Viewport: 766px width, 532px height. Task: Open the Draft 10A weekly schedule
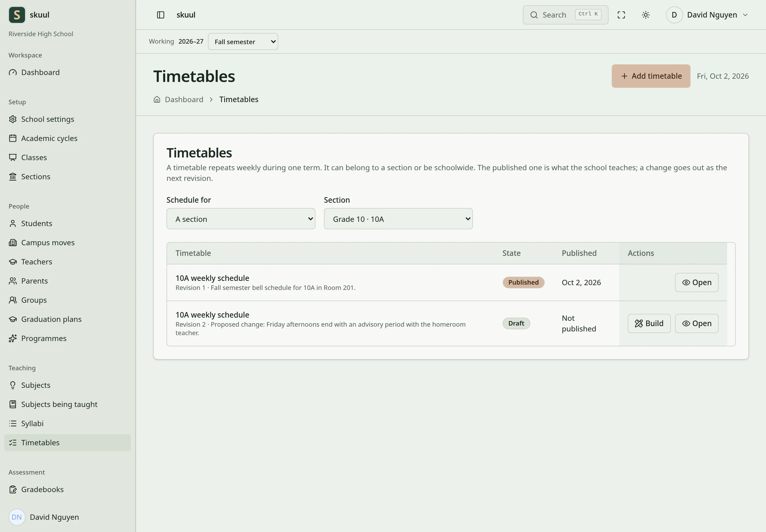(x=696, y=324)
